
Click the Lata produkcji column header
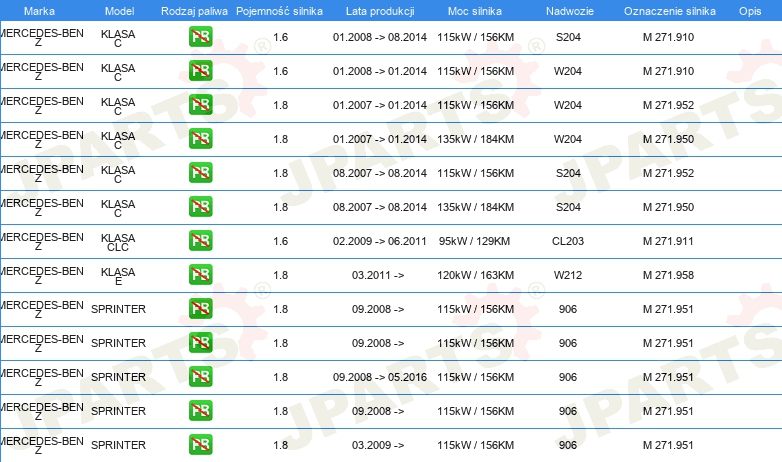coord(380,11)
